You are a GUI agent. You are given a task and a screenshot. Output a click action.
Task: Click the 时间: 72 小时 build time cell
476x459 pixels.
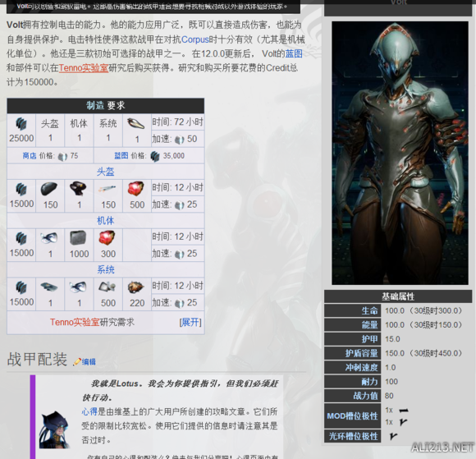177,122
